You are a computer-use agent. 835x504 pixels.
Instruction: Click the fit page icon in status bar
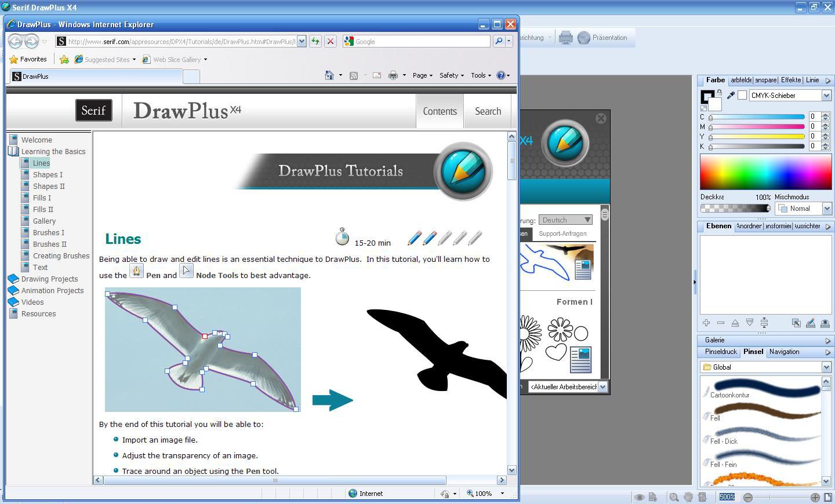[x=829, y=497]
